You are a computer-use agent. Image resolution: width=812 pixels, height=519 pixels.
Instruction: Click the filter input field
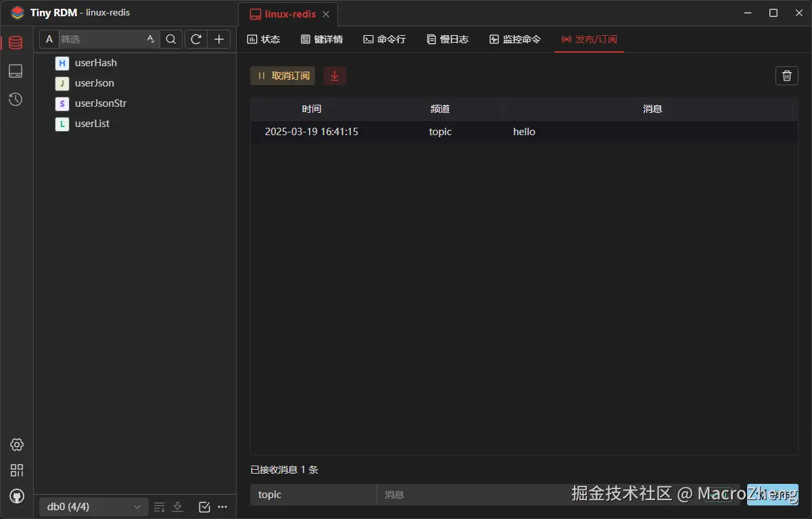(x=101, y=39)
